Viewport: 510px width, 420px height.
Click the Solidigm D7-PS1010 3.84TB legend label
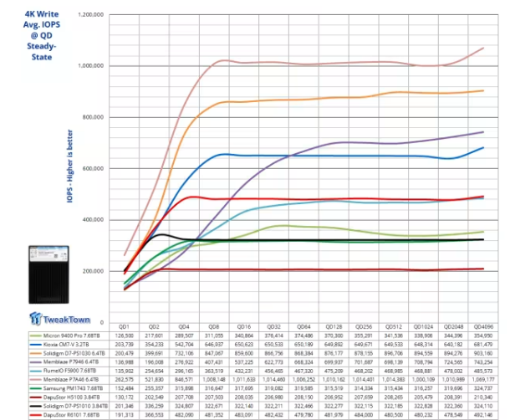[75, 407]
